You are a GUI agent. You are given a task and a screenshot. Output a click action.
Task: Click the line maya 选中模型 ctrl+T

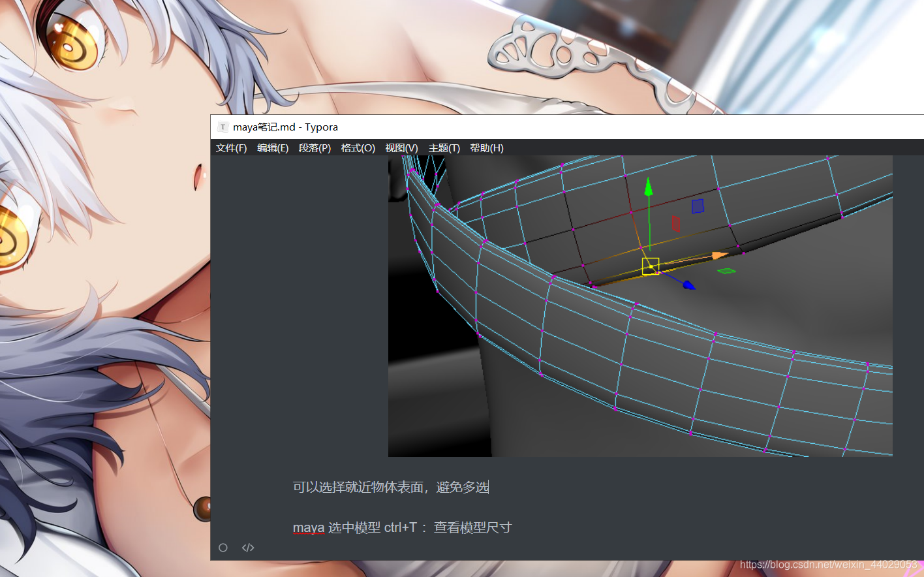[x=402, y=527]
